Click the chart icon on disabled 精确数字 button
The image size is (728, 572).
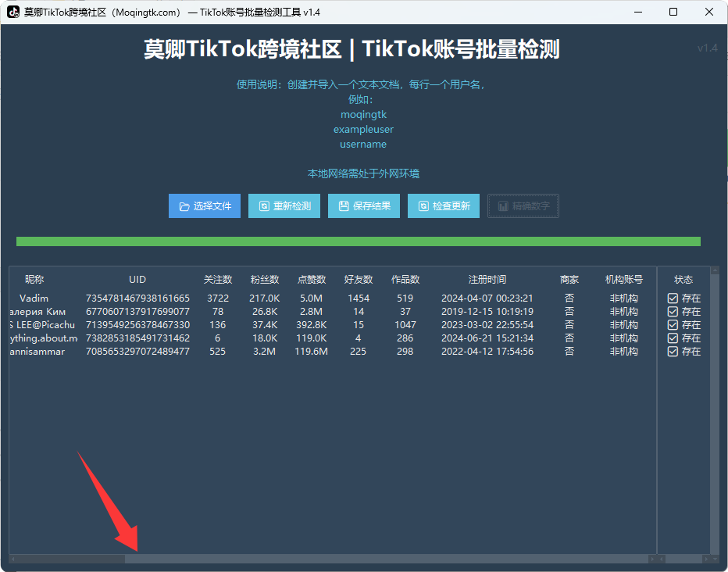pyautogui.click(x=502, y=206)
